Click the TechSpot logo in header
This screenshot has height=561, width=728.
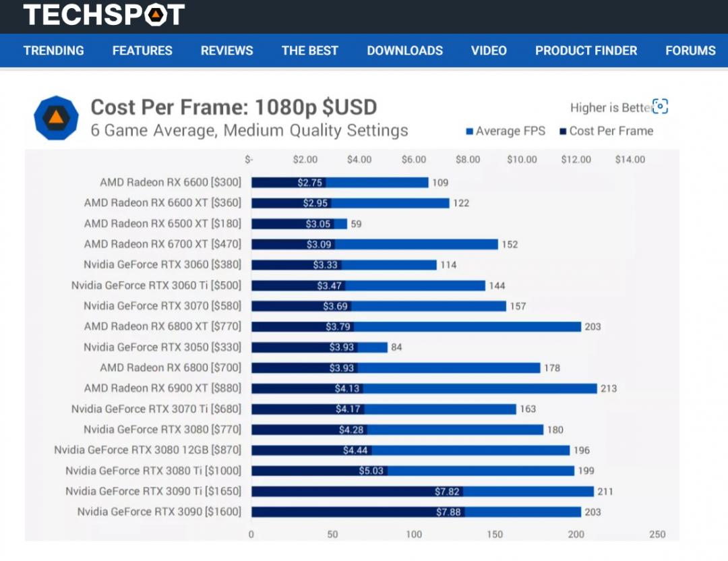104,15
